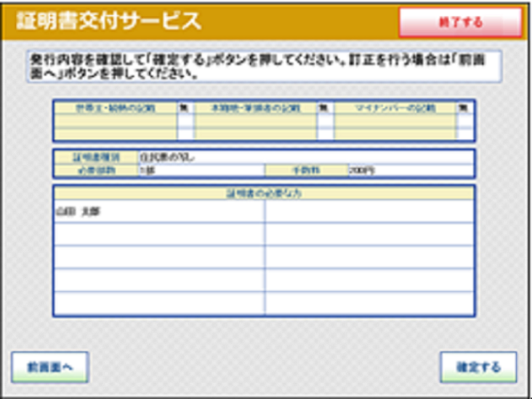Select the 1部 copies value field

tap(202, 170)
